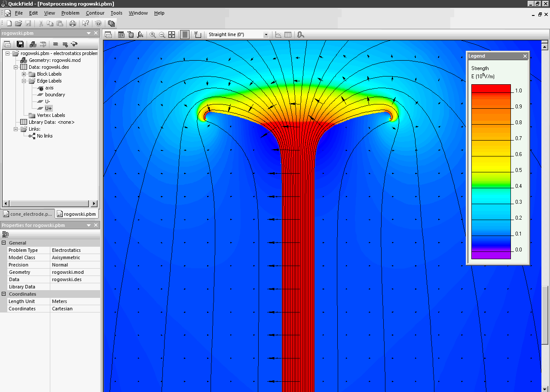Click the view results icon with the dot
Screen dimensions: 550x392
[x=65, y=44]
